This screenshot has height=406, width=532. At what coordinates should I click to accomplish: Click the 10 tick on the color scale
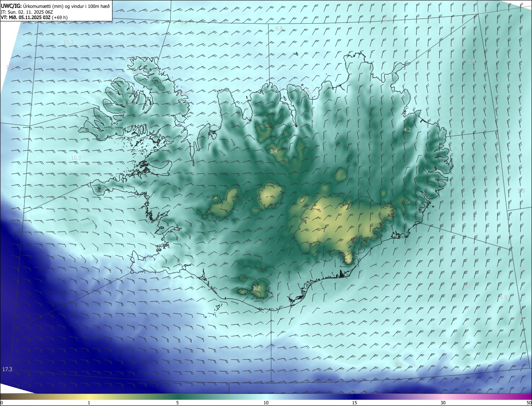(266, 403)
